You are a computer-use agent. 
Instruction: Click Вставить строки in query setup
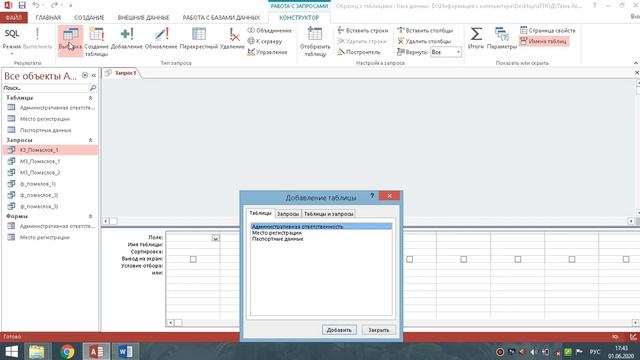(x=362, y=31)
